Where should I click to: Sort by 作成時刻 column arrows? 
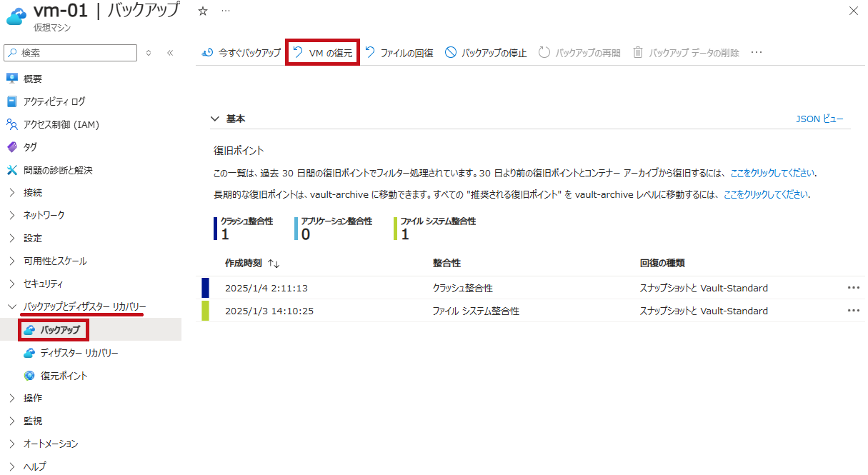[x=274, y=264]
